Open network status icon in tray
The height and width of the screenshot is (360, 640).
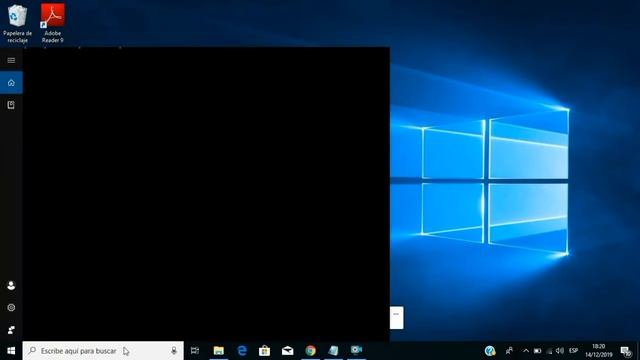[549, 351]
